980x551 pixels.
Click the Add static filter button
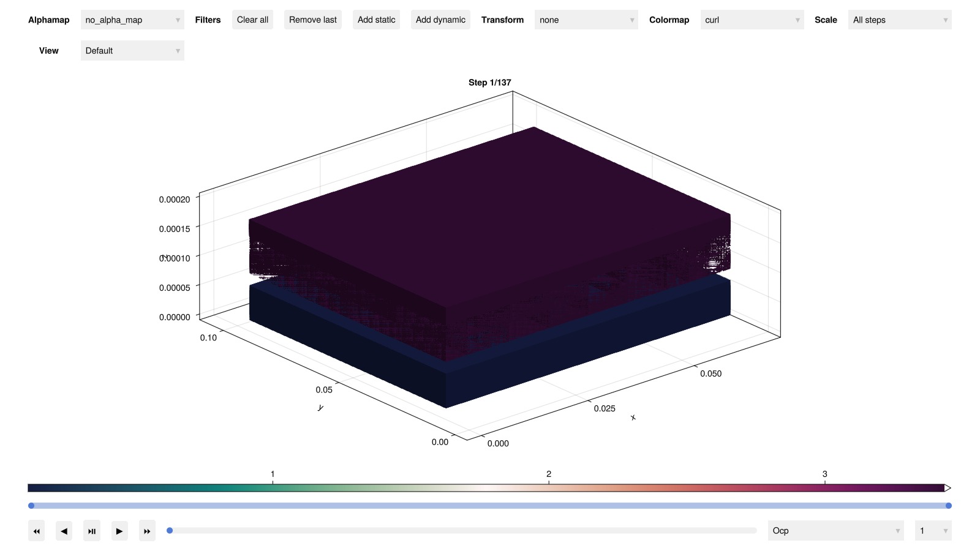(x=376, y=20)
